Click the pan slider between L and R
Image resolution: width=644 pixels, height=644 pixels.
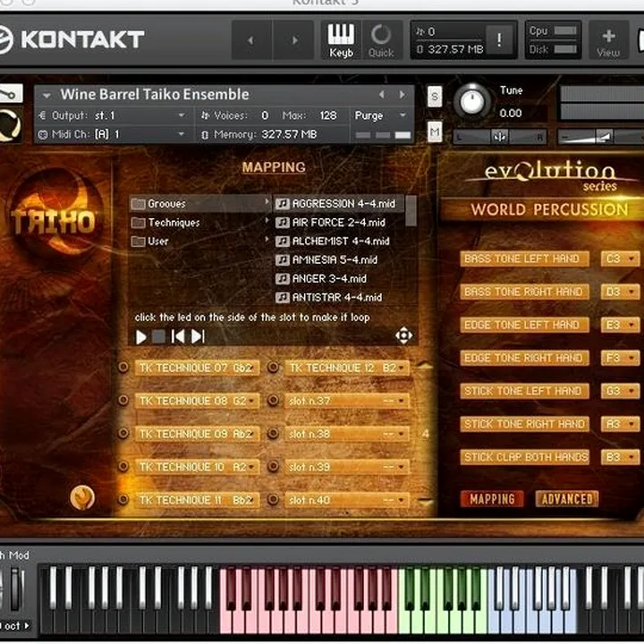click(499, 137)
